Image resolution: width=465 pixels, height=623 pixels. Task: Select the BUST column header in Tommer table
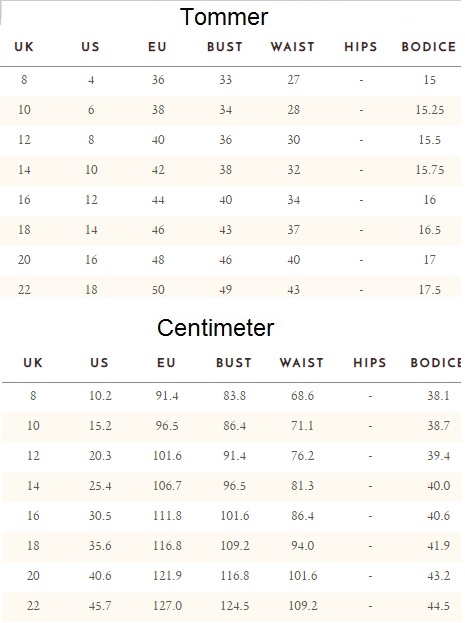pos(225,47)
